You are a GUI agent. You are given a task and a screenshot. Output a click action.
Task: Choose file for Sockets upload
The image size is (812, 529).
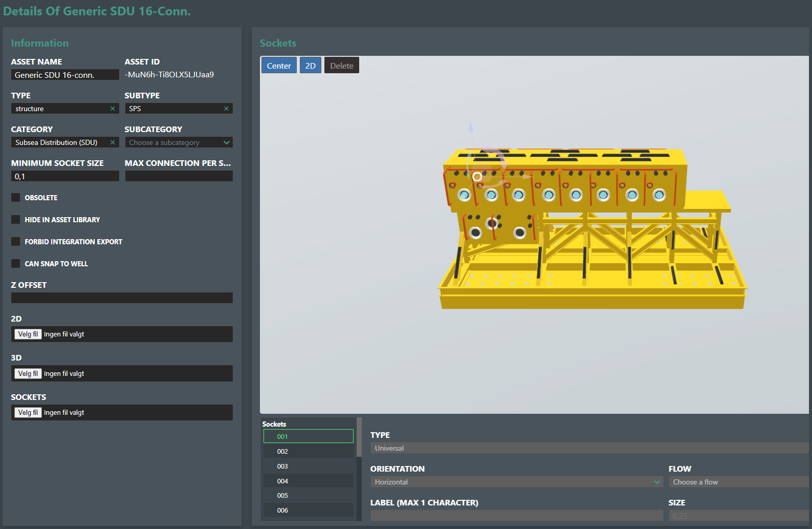pos(28,412)
